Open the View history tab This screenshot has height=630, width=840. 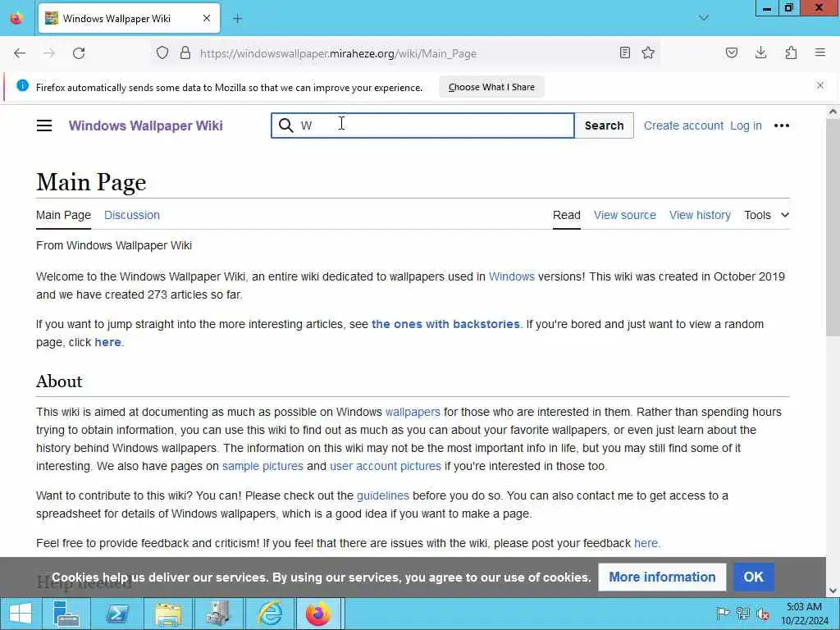700,215
